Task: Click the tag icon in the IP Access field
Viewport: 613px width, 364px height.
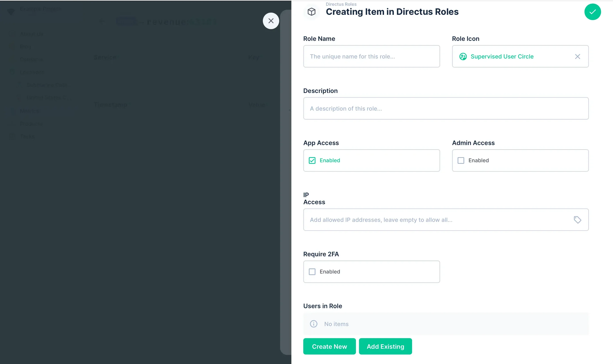Action: (x=577, y=220)
